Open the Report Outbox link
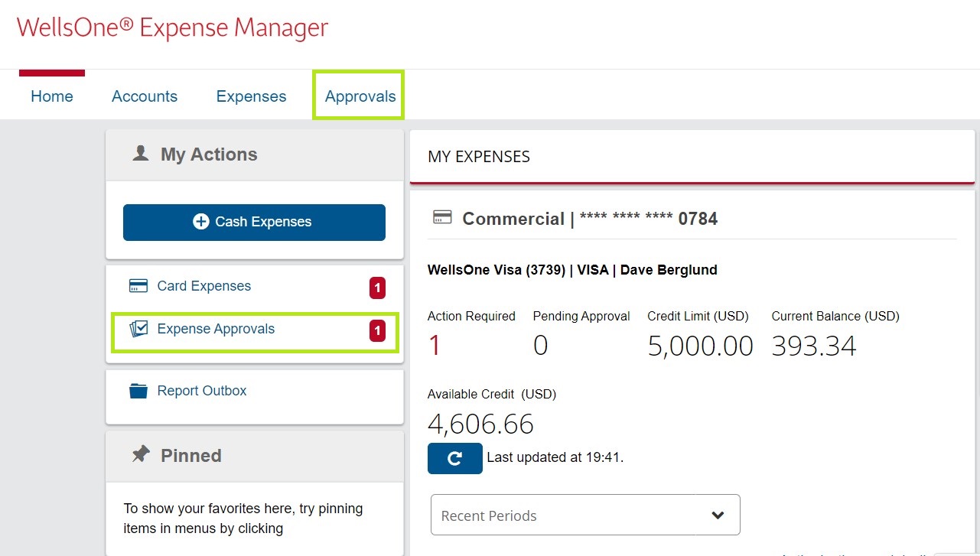Image resolution: width=980 pixels, height=556 pixels. tap(202, 391)
